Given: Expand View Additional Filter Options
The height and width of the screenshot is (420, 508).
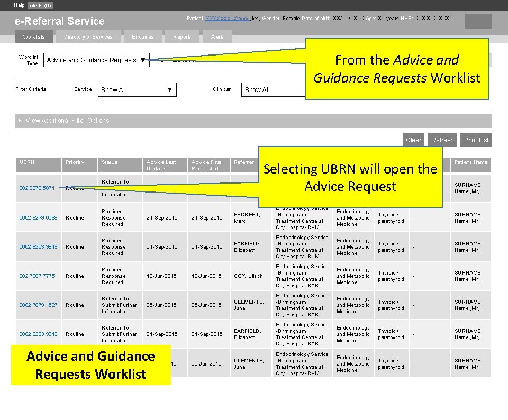Looking at the screenshot, I should pyautogui.click(x=253, y=121).
